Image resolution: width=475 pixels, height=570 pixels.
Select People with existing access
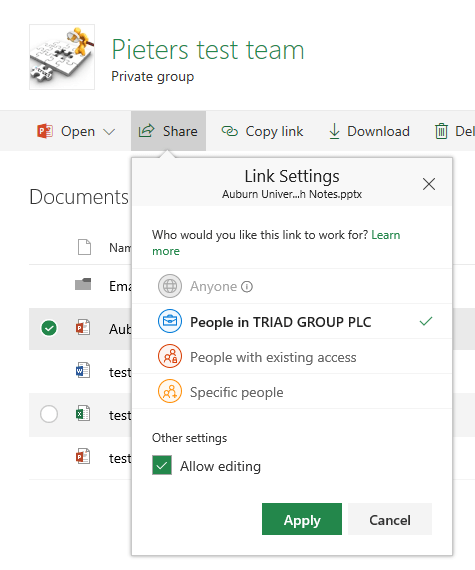click(292, 357)
